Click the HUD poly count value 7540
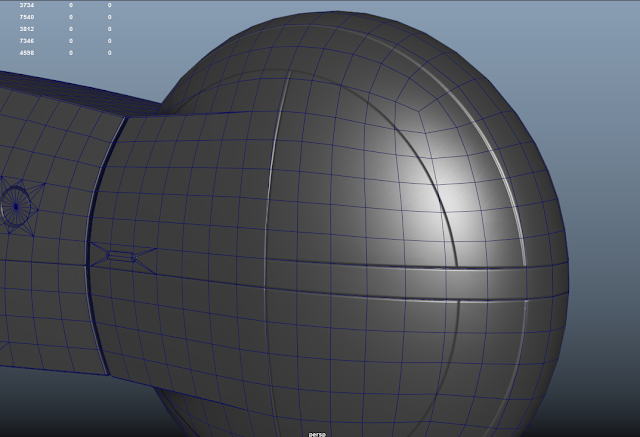Image resolution: width=640 pixels, height=437 pixels. click(27, 17)
